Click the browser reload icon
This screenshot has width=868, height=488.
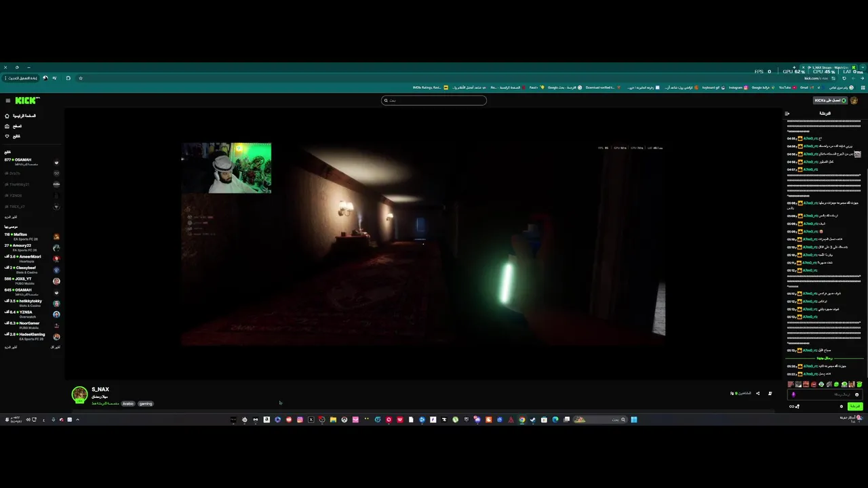tap(844, 78)
